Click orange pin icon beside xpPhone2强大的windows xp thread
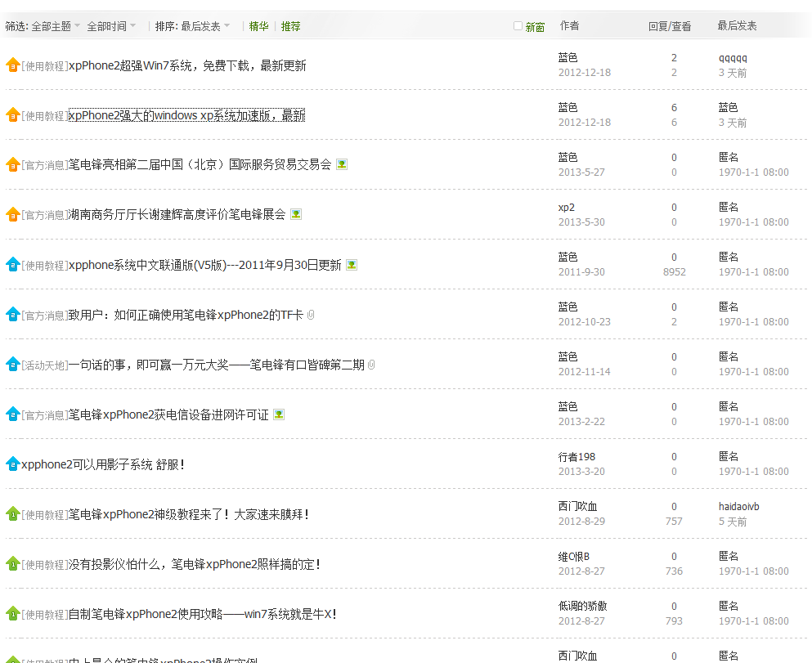This screenshot has width=812, height=663. (x=12, y=115)
